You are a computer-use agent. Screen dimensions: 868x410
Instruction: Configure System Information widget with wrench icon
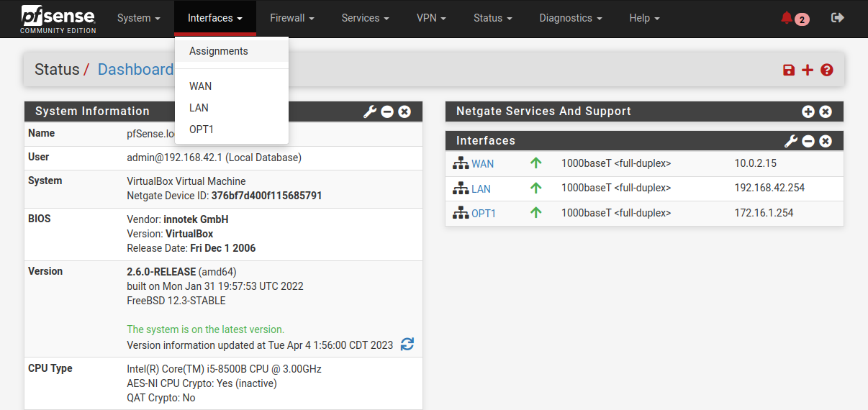pos(370,111)
